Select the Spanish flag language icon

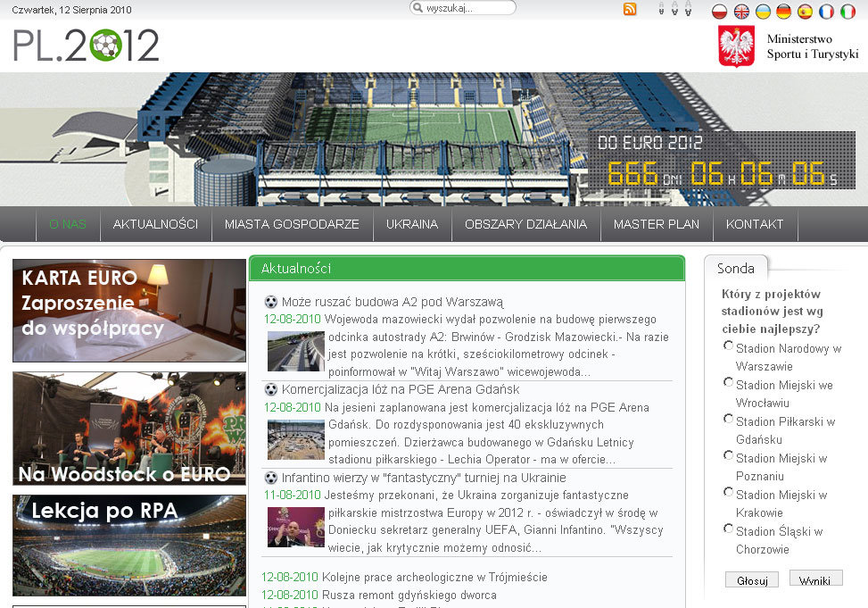point(806,12)
